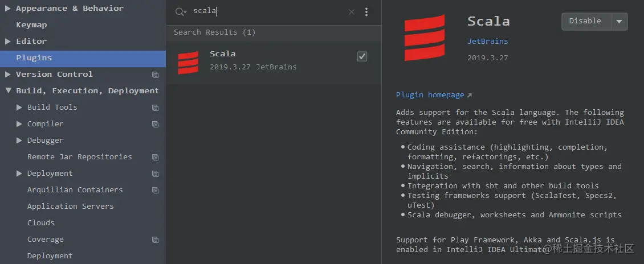Click the Build Tools project-level icon

tap(155, 108)
